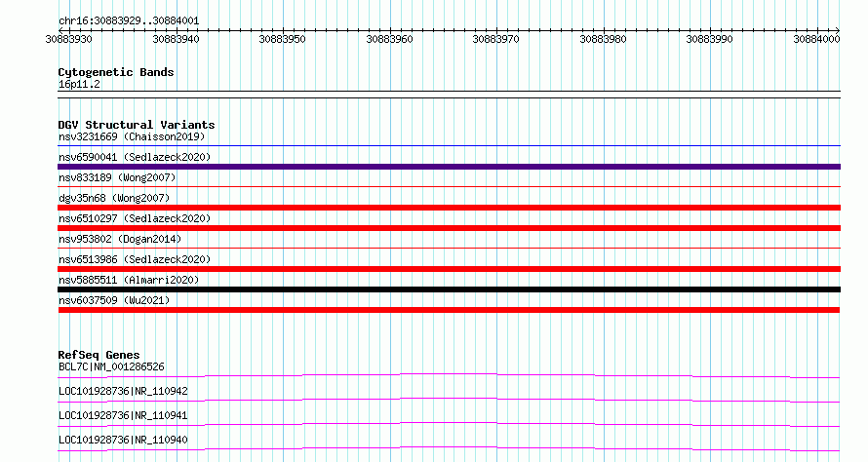Click the chr16:30883929..30884001 region label
Image resolution: width=868 pixels, height=462 pixels.
click(129, 20)
